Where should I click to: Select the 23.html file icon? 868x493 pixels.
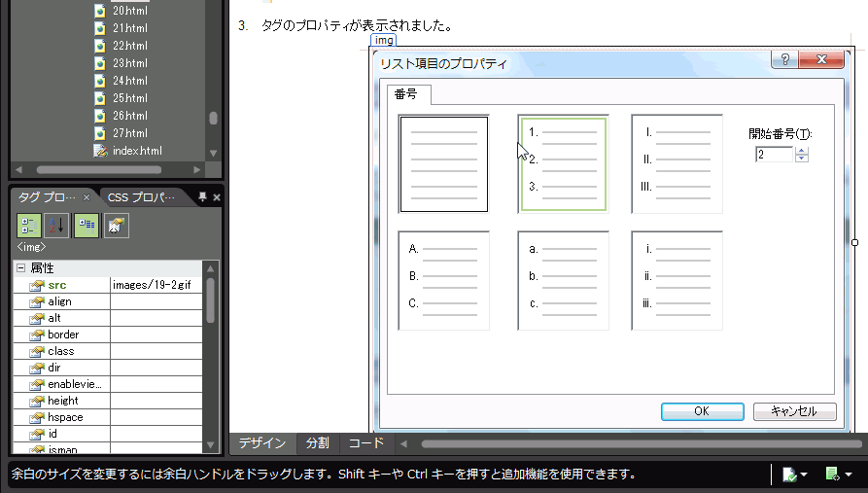[x=100, y=63]
